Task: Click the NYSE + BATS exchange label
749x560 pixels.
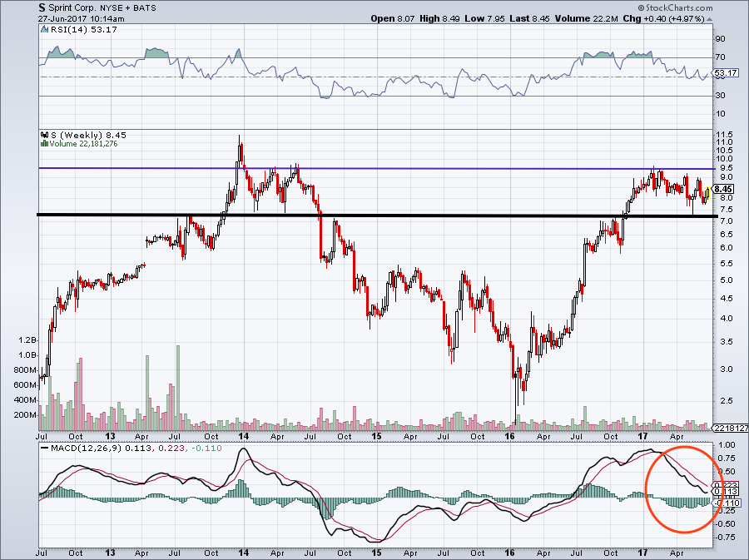Action: point(128,8)
